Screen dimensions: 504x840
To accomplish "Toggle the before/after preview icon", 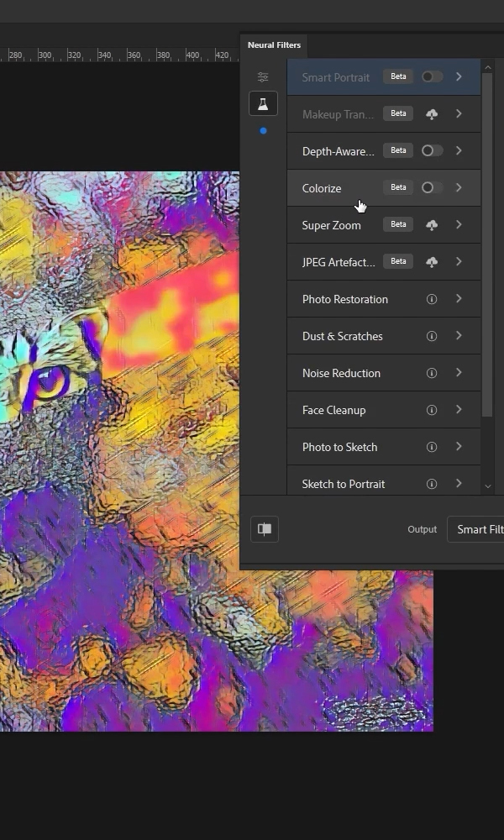I will (265, 529).
